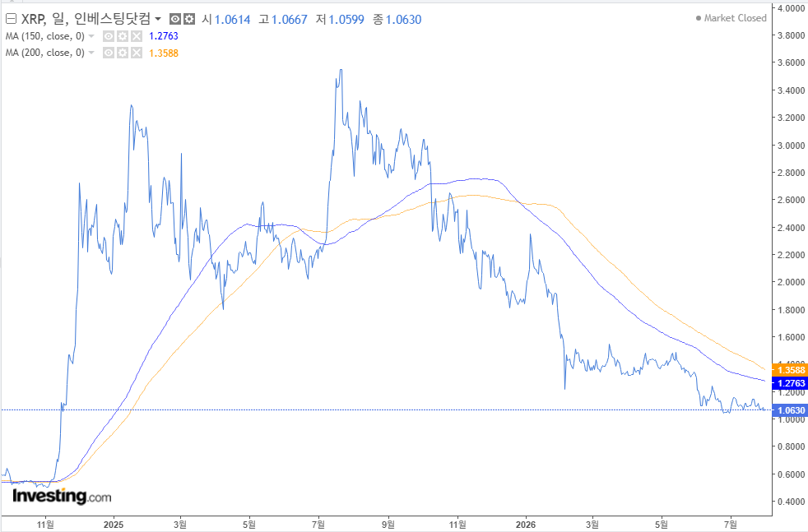Click the 9월 label on time axis
808x532 pixels.
[388, 525]
